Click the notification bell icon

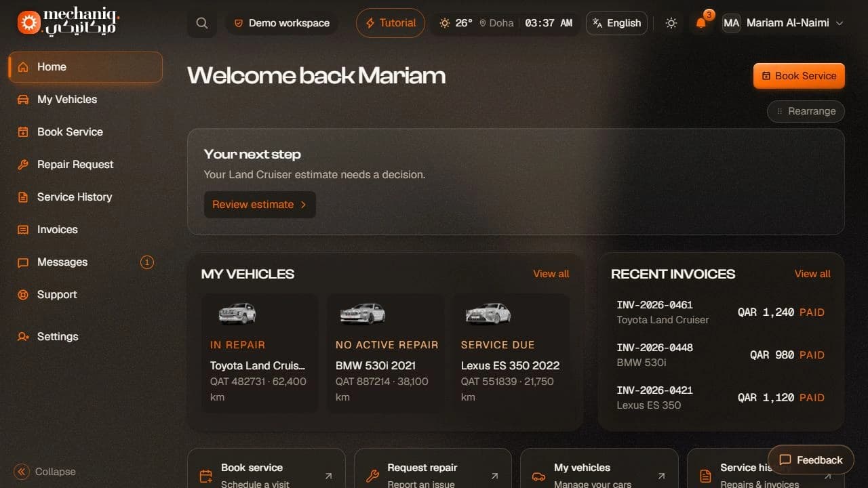point(701,23)
